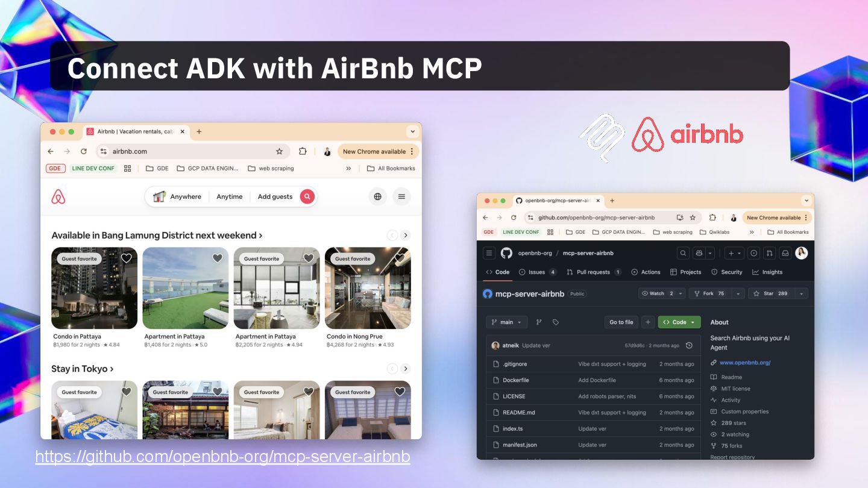View tags icon in repository toolbar
This screenshot has height=488, width=868.
[x=555, y=322]
